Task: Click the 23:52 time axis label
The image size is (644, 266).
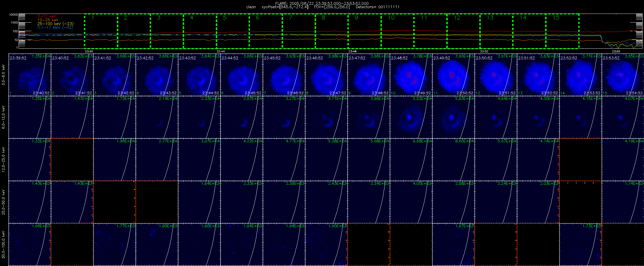Action: pos(484,52)
